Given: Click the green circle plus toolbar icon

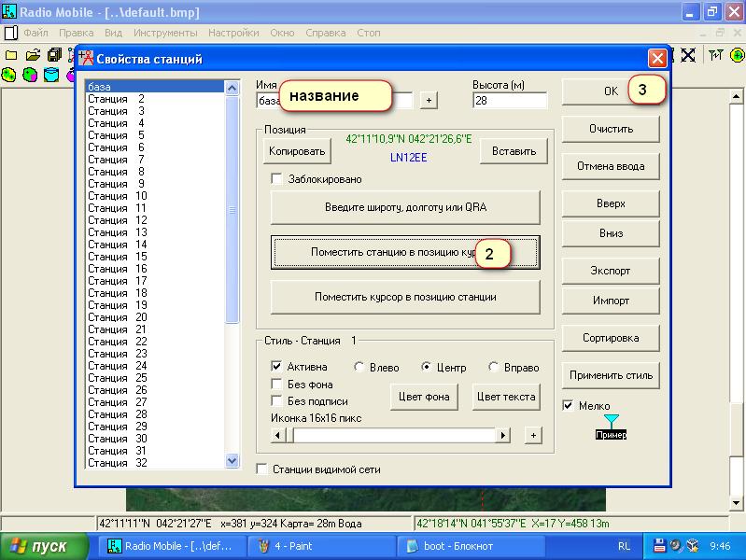Looking at the screenshot, I should pyautogui.click(x=737, y=55).
